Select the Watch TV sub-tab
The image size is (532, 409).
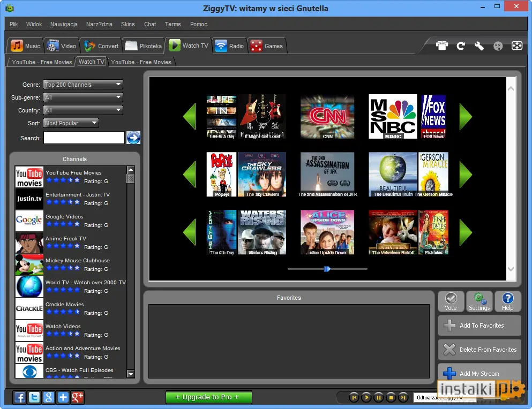click(x=91, y=62)
